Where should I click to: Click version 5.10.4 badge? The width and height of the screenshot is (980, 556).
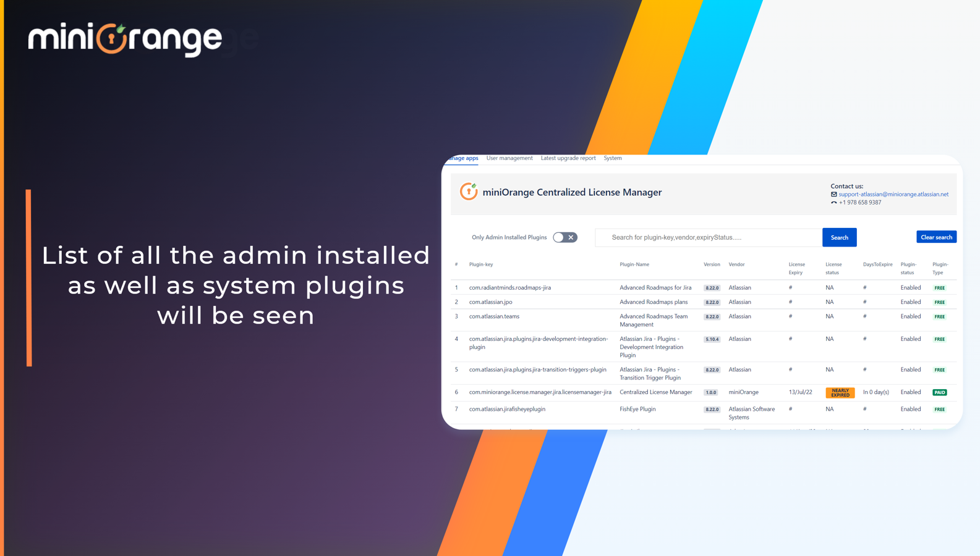click(712, 339)
